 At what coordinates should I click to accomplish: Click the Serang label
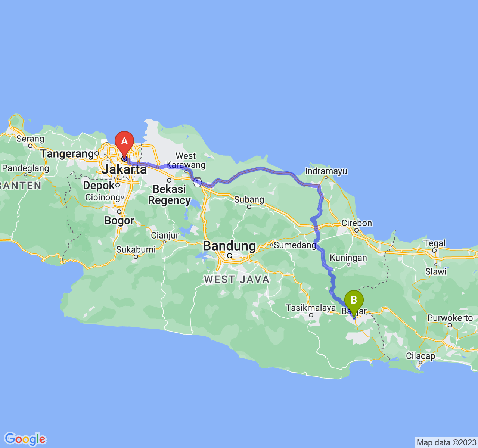pyautogui.click(x=30, y=139)
